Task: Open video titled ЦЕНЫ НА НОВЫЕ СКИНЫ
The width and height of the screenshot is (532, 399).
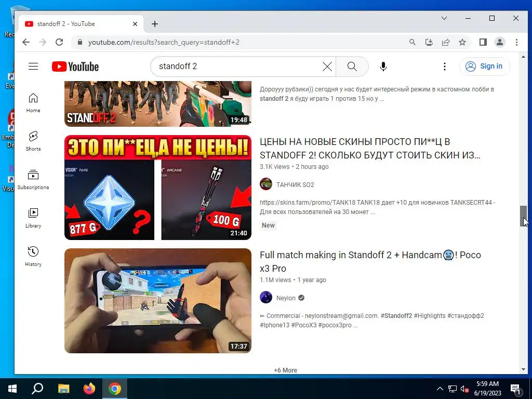Action: [x=370, y=148]
